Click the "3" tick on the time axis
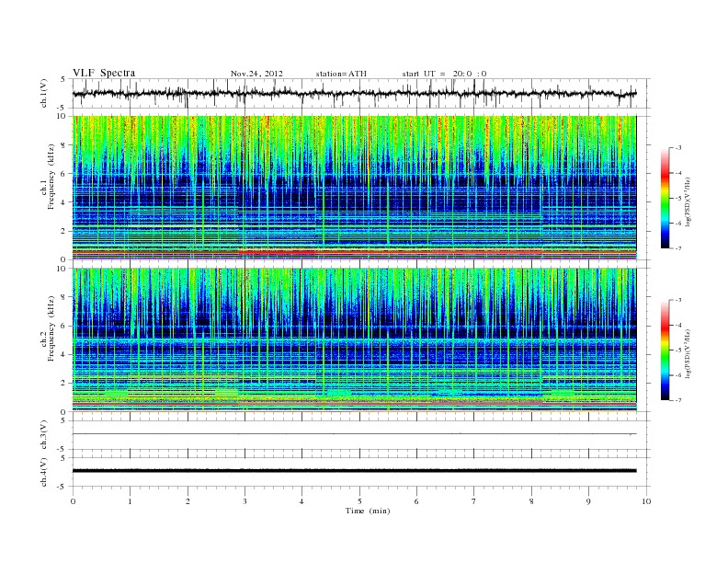 click(245, 501)
